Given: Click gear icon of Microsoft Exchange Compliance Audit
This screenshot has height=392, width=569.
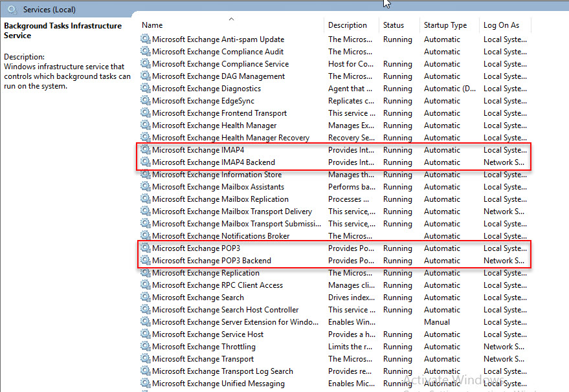Looking at the screenshot, I should (x=146, y=51).
